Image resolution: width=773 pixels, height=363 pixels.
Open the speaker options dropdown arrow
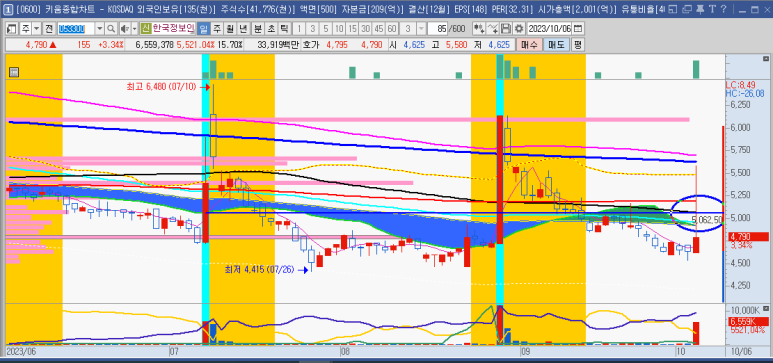tap(135, 29)
